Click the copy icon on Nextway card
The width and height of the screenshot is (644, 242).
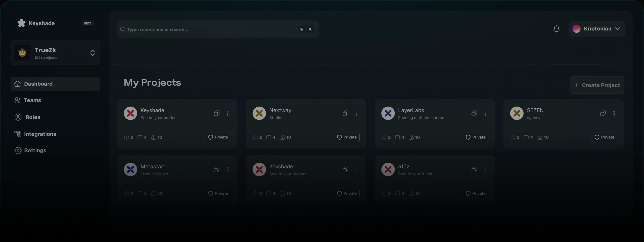(345, 113)
